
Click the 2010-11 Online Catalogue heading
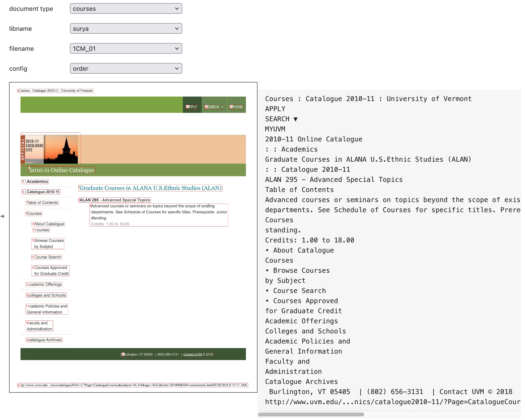click(x=62, y=170)
